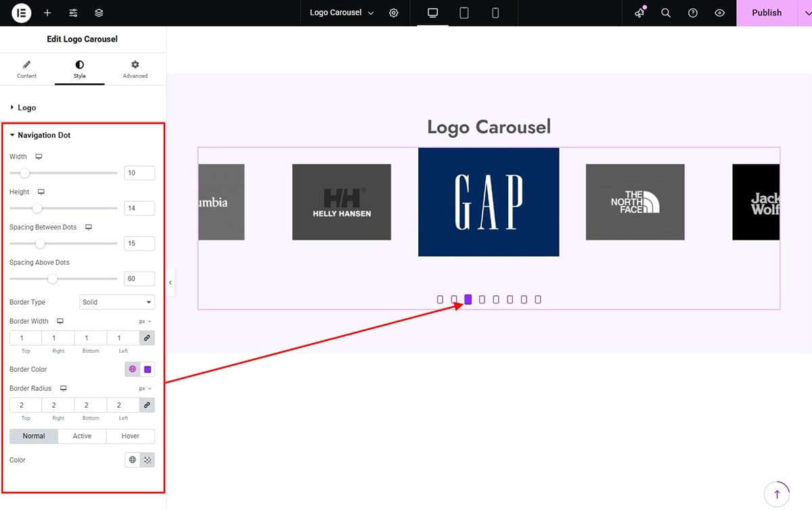
Task: Switch to the Style tab
Action: tap(80, 69)
